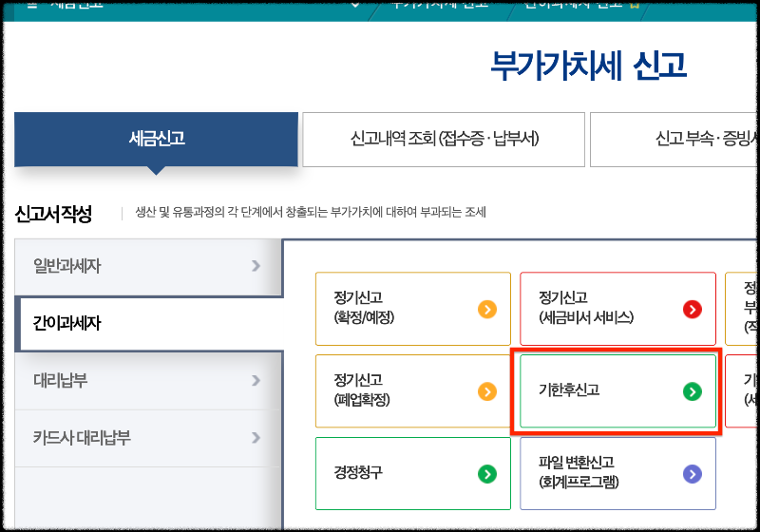The width and height of the screenshot is (760, 532).
Task: Click the 신고서작성 section heading
Action: coord(53,214)
